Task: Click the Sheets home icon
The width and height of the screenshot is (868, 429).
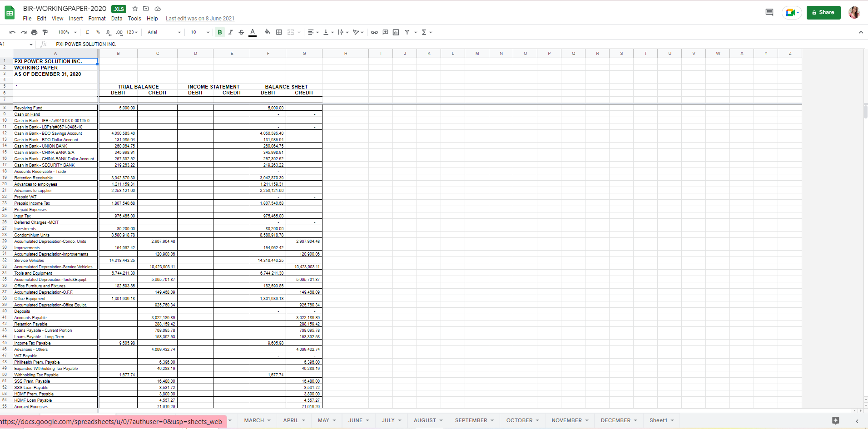Action: click(10, 13)
